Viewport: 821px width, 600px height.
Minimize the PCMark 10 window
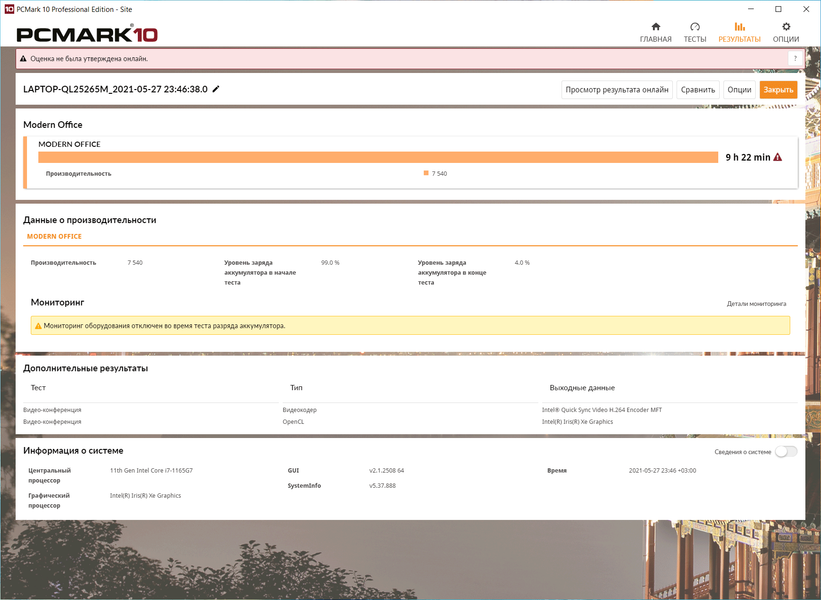click(x=751, y=9)
